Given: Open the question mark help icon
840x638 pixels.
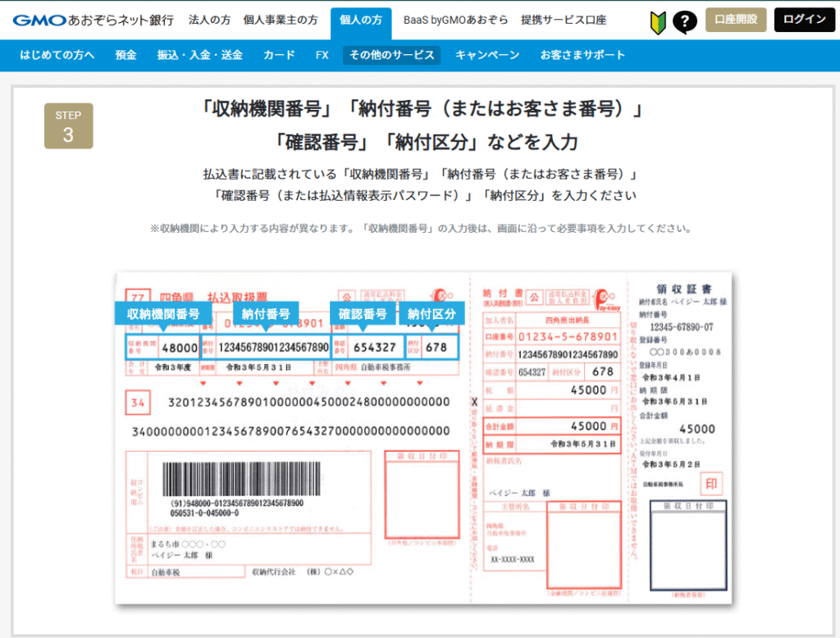Looking at the screenshot, I should pos(684,22).
